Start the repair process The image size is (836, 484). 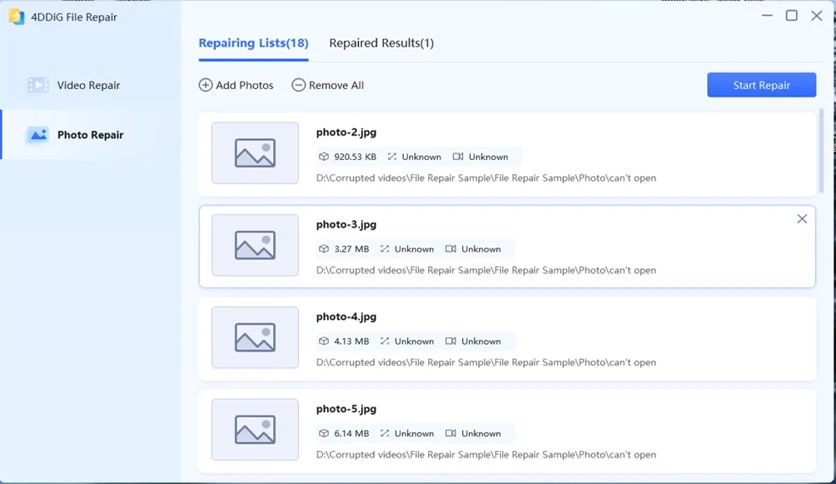(761, 85)
